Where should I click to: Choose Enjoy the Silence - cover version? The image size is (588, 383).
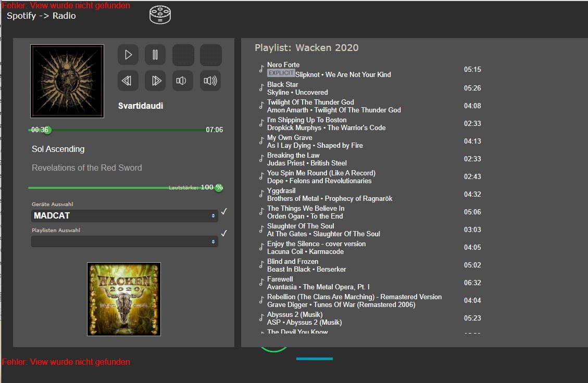316,244
